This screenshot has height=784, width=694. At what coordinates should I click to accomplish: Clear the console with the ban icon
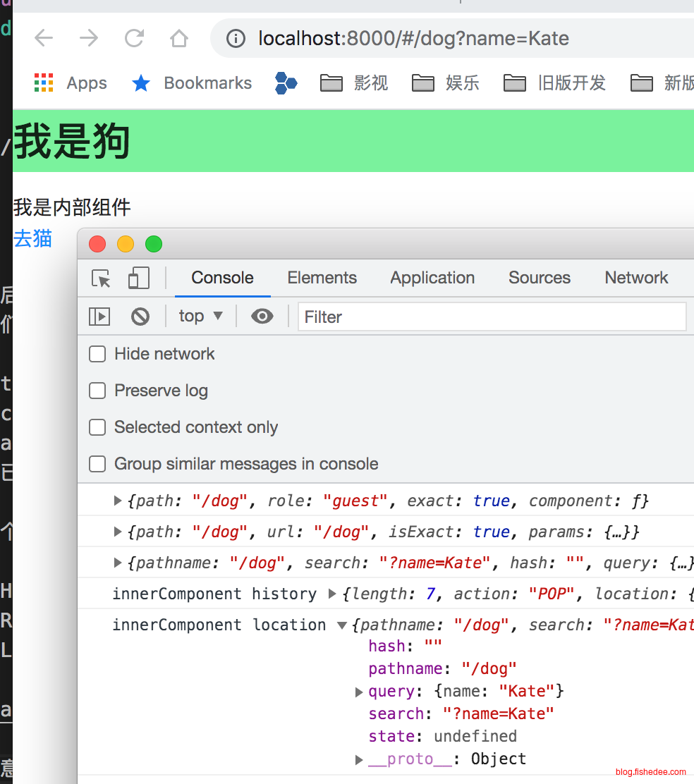tap(140, 317)
